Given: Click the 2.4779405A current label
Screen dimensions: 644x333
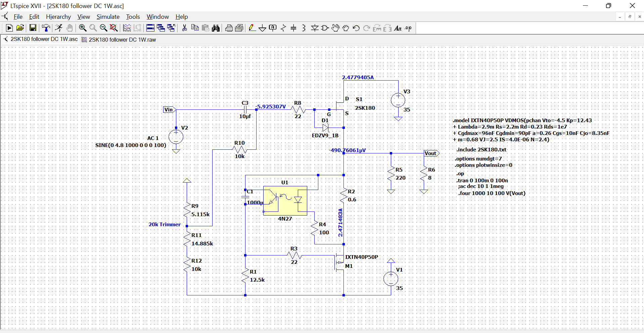Looking at the screenshot, I should [358, 77].
